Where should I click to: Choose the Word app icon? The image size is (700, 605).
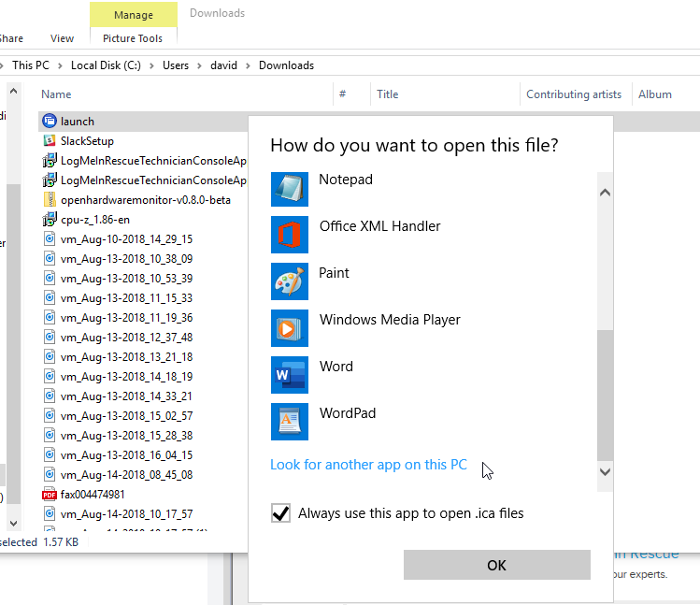289,375
